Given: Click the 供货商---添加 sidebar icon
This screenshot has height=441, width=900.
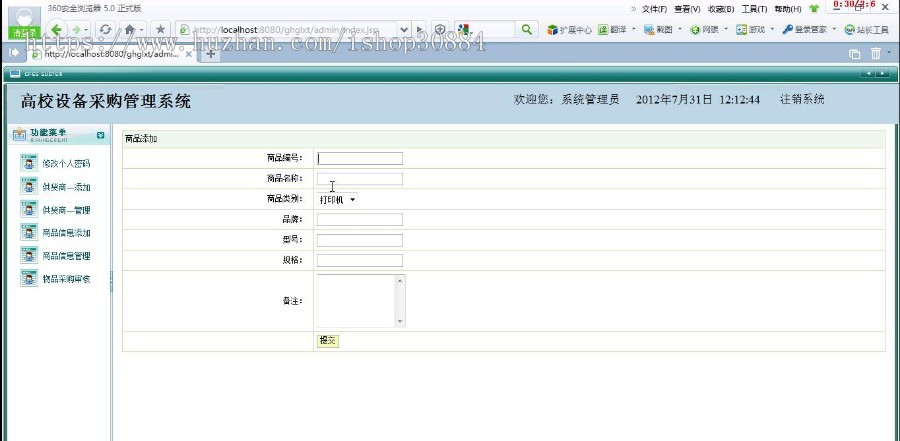Looking at the screenshot, I should [x=29, y=186].
